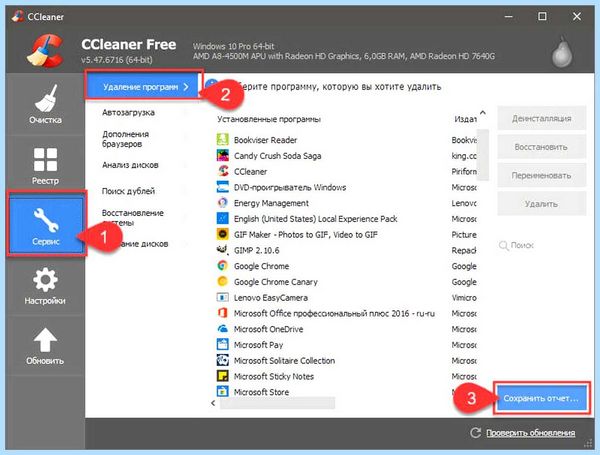
Task: Click the Обновить upgrade arrow icon
Action: 45,339
